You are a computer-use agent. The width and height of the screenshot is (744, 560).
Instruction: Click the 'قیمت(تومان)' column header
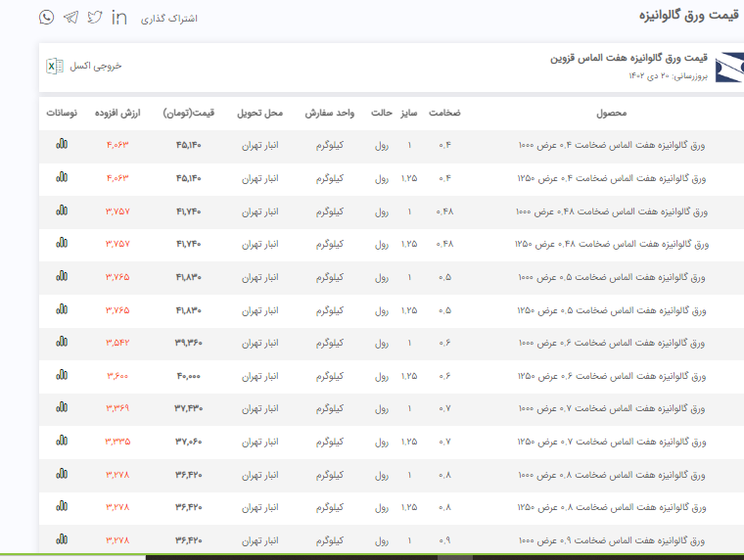[x=189, y=113]
